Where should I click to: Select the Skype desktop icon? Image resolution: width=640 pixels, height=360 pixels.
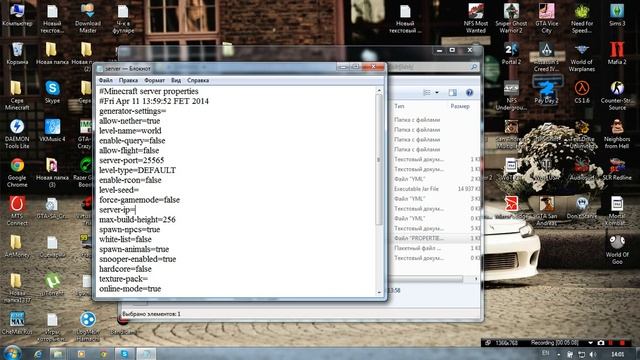pos(52,92)
